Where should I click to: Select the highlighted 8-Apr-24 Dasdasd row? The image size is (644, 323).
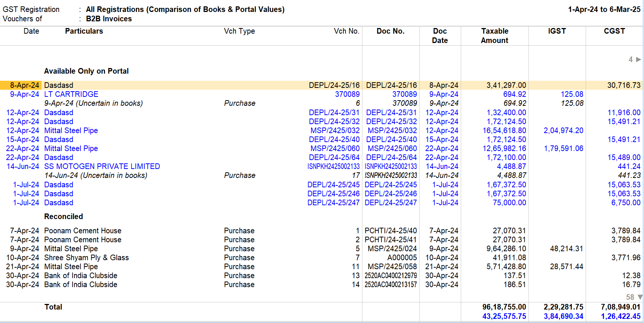(322, 85)
